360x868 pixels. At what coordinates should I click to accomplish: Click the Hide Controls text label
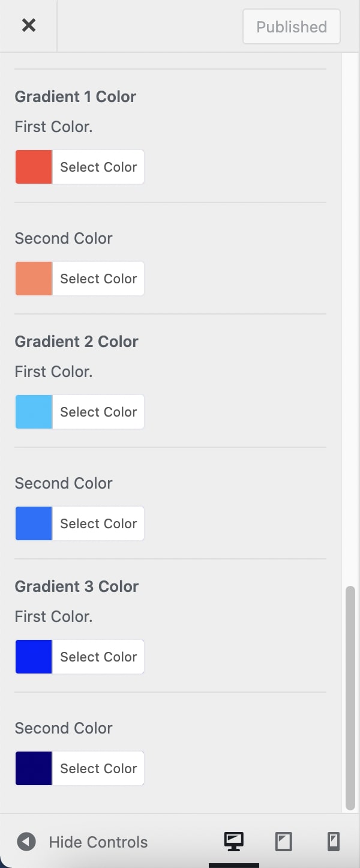(98, 842)
